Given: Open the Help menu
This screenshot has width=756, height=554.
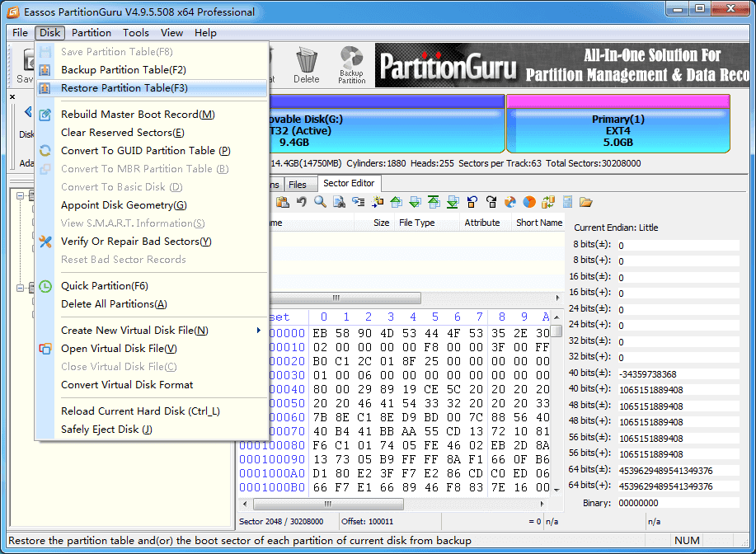Looking at the screenshot, I should 205,33.
